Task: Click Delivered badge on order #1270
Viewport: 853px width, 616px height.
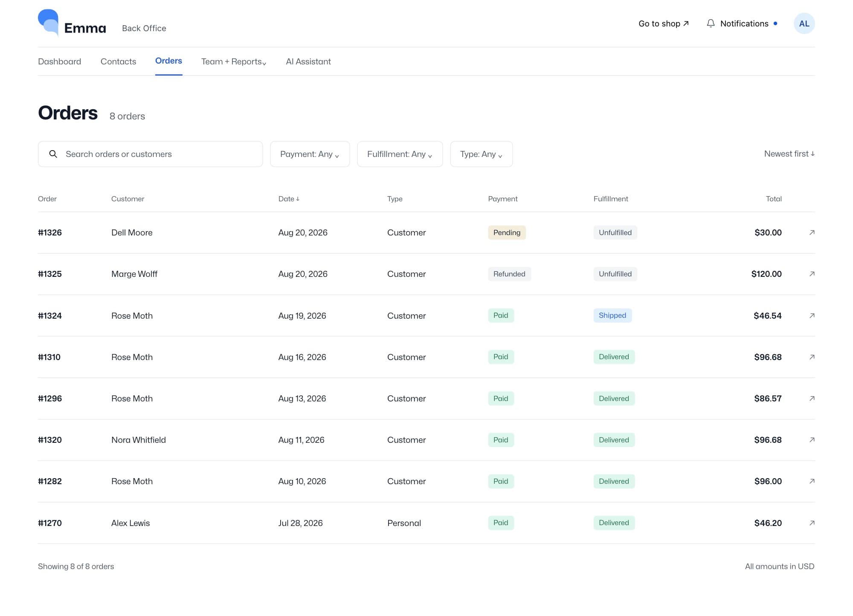Action: point(614,523)
